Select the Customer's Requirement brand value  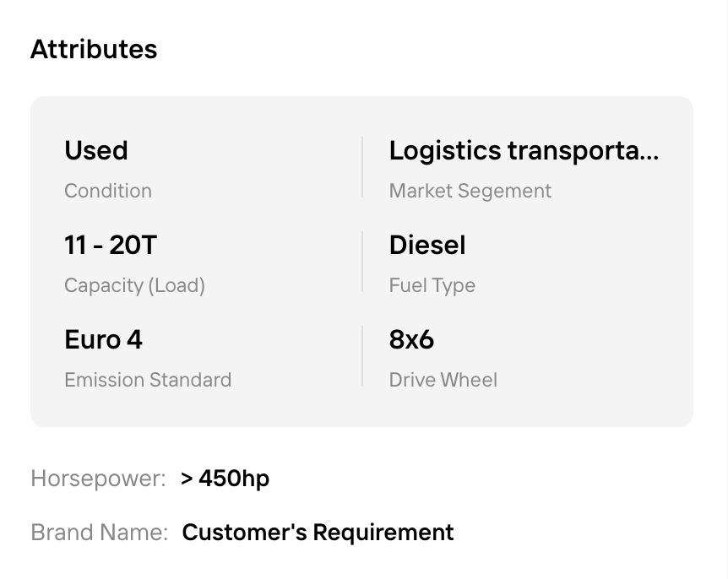click(x=318, y=533)
